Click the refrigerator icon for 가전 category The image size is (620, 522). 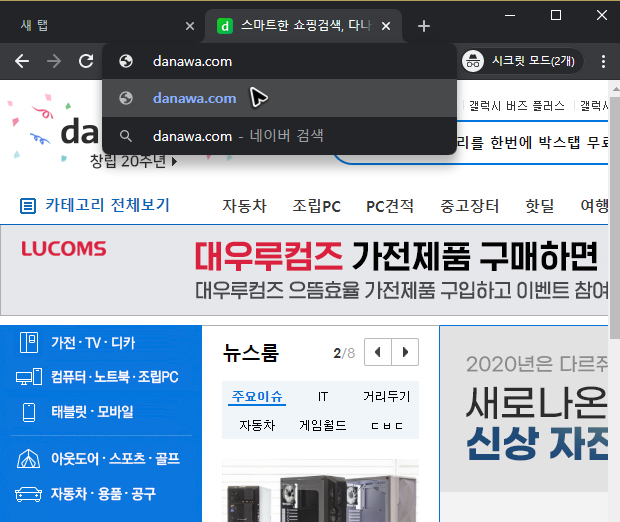coord(29,342)
